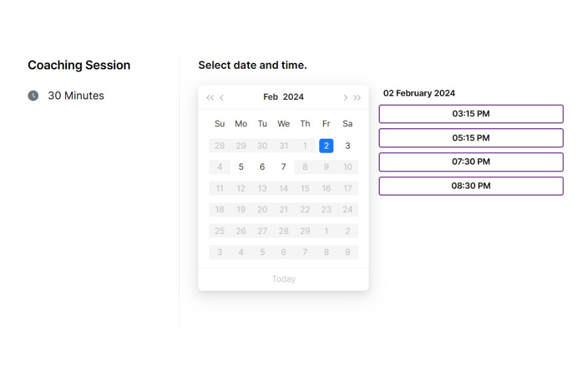
Task: Go to previous month arrow
Action: pos(222,98)
